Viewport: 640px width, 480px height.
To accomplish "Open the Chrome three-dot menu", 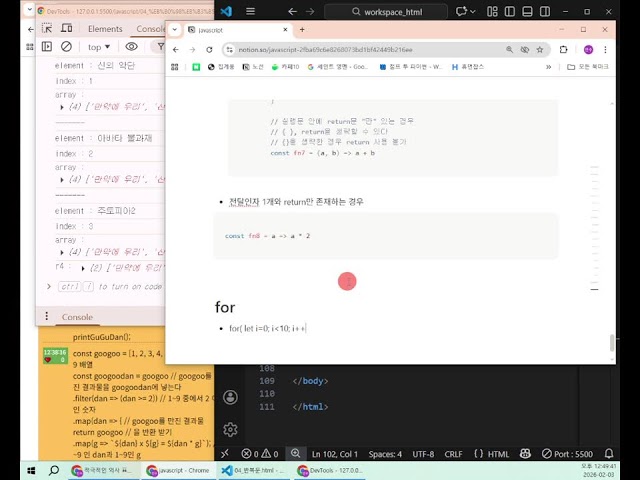I will [605, 49].
